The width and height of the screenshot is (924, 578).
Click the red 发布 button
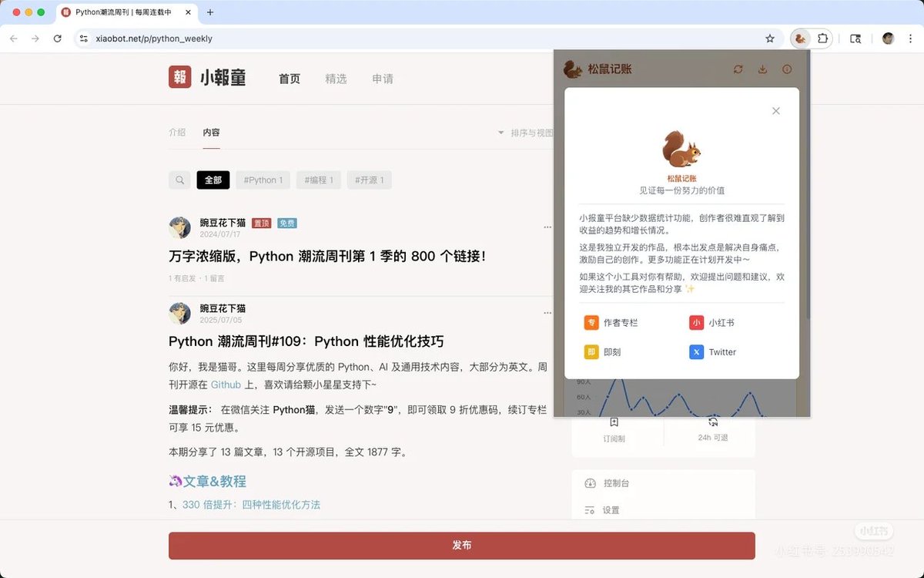(x=462, y=544)
